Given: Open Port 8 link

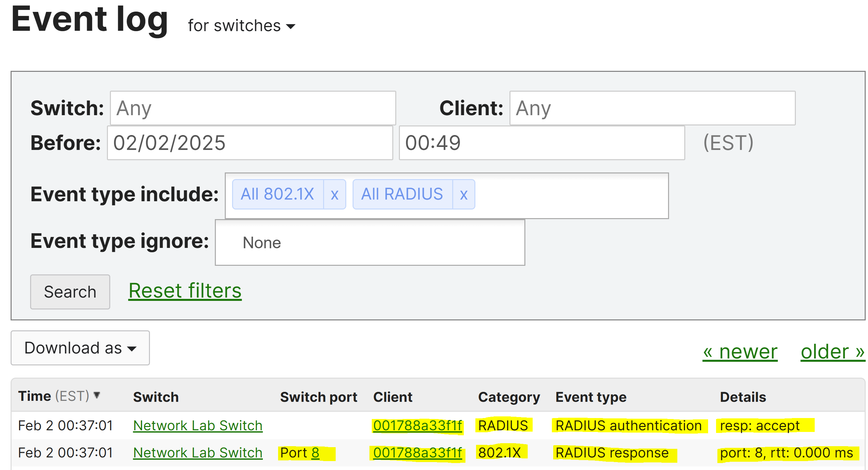Looking at the screenshot, I should pyautogui.click(x=315, y=453).
